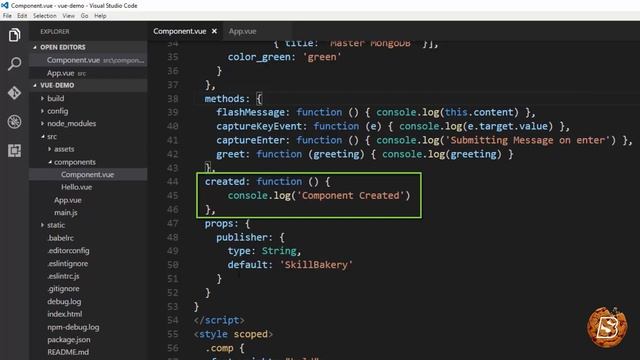This screenshot has height=360, width=640.
Task: Open Component.vue in components folder
Action: pyautogui.click(x=88, y=174)
